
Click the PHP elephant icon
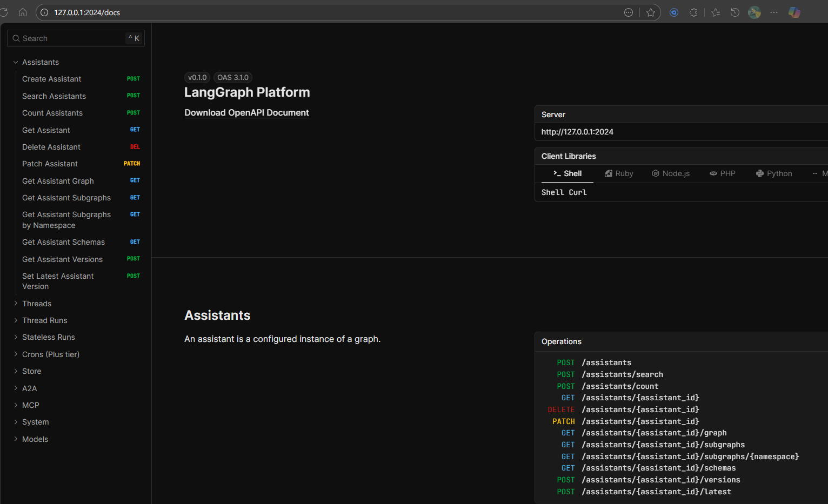pos(713,173)
